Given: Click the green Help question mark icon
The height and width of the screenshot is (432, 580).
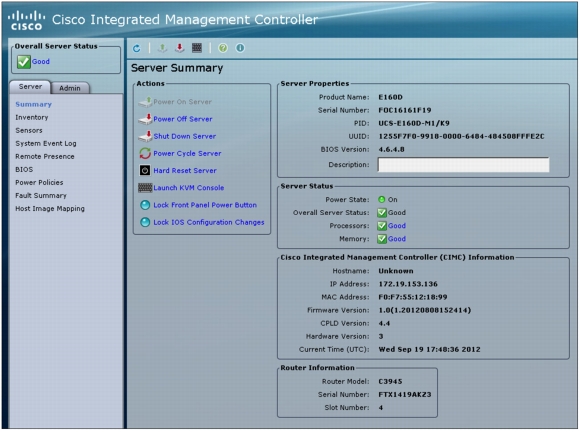Looking at the screenshot, I should 223,48.
